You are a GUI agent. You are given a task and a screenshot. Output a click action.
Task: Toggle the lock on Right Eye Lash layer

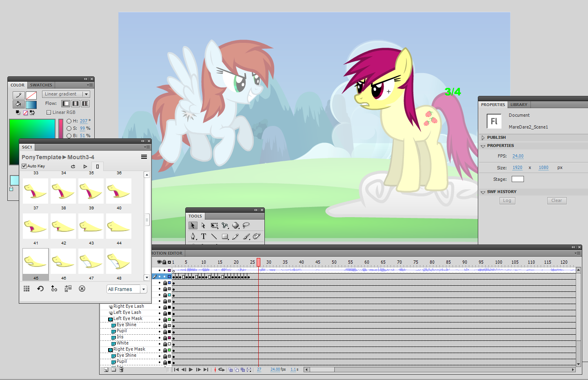pyautogui.click(x=165, y=307)
